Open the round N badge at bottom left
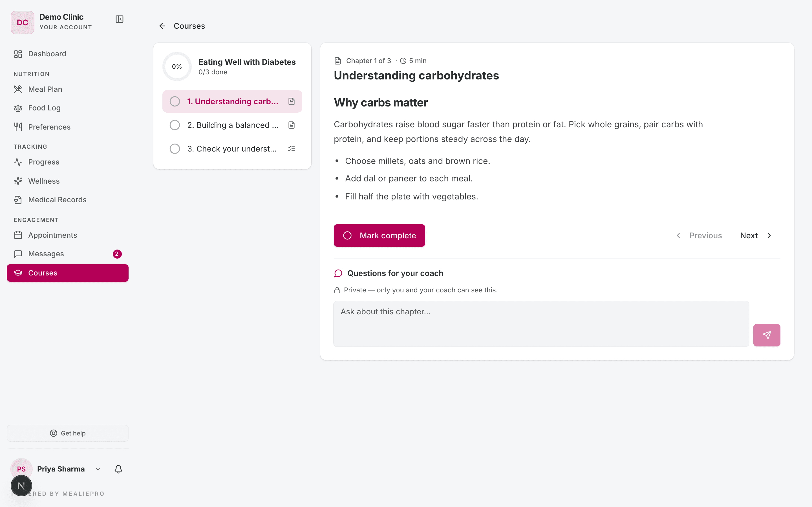The width and height of the screenshot is (812, 507). coord(21,485)
